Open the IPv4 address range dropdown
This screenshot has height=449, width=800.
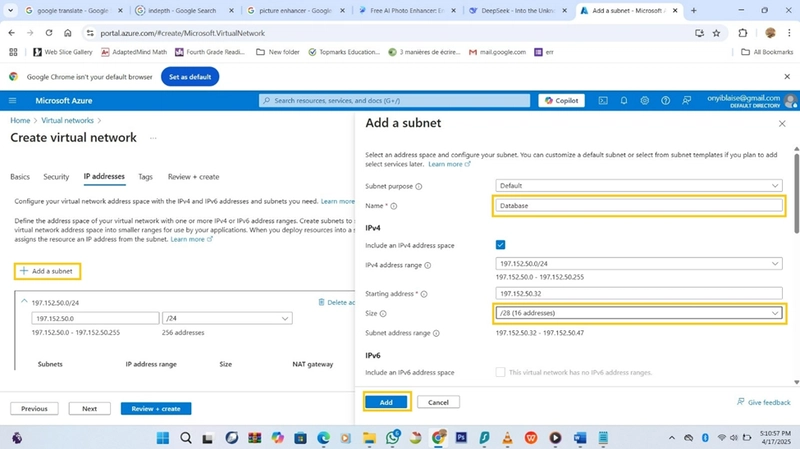click(x=639, y=264)
